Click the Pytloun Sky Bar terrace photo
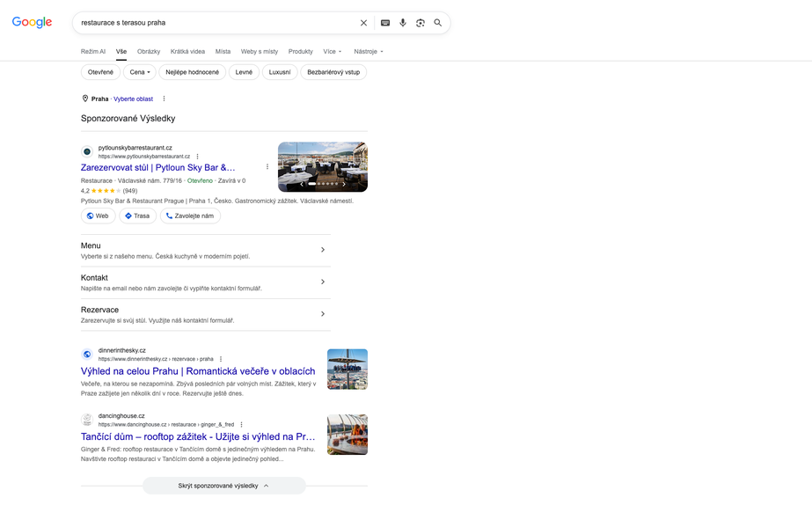 click(323, 167)
